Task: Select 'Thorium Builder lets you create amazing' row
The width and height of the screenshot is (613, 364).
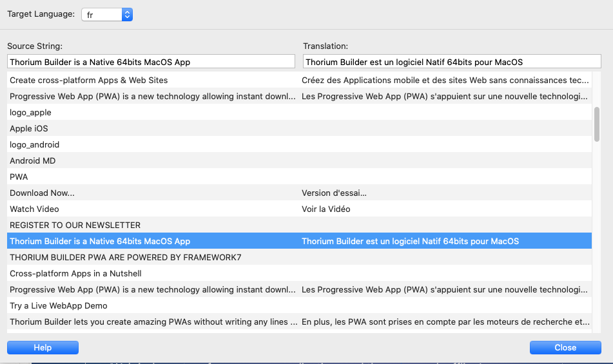Action: tap(153, 321)
